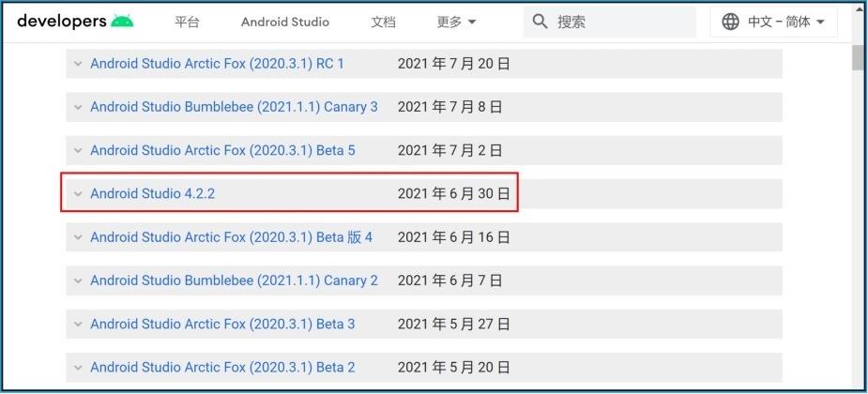868x394 pixels.
Task: Expand the Arctic Fox Beta 版 4 row chevron
Action: [x=78, y=237]
